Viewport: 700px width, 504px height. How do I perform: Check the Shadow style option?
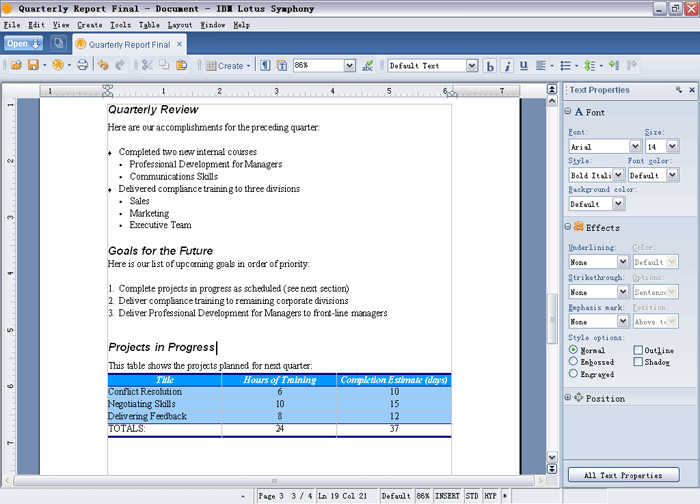(638, 362)
